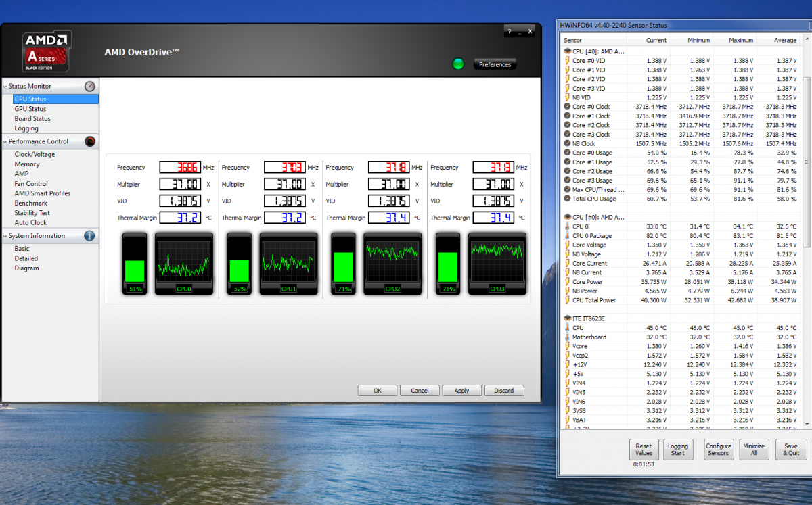812x505 pixels.
Task: Click the Performance Control dial icon
Action: [x=90, y=141]
